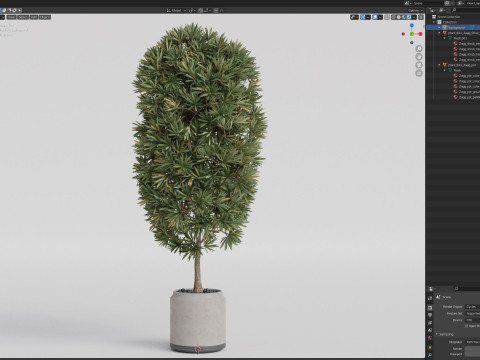Toggle camera view with the camera navigation button
Viewport: 480px width, 360px height.
coord(419,65)
